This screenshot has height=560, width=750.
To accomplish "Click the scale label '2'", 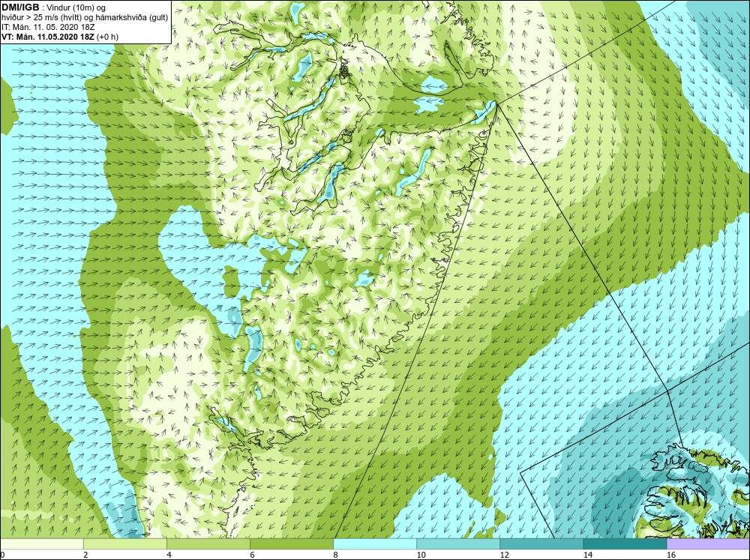I will (85, 555).
